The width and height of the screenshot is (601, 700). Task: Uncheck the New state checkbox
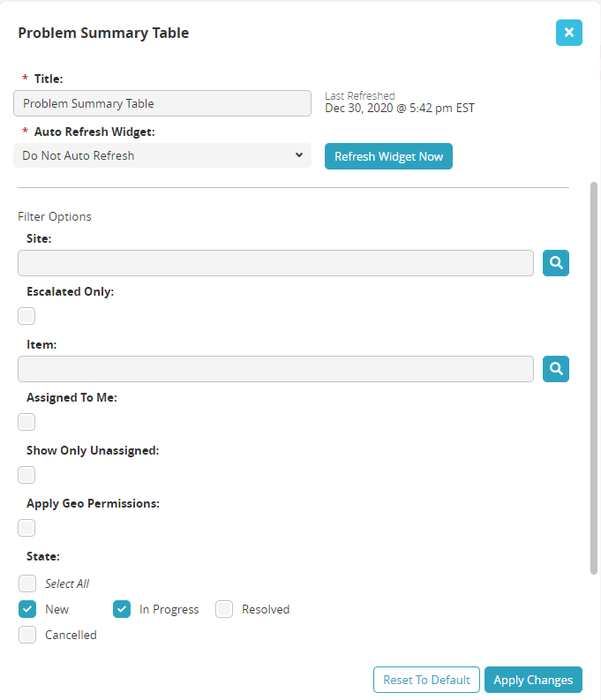click(x=27, y=609)
